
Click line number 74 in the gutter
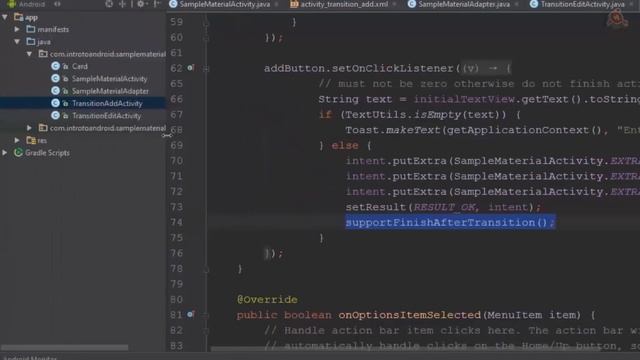click(x=176, y=222)
